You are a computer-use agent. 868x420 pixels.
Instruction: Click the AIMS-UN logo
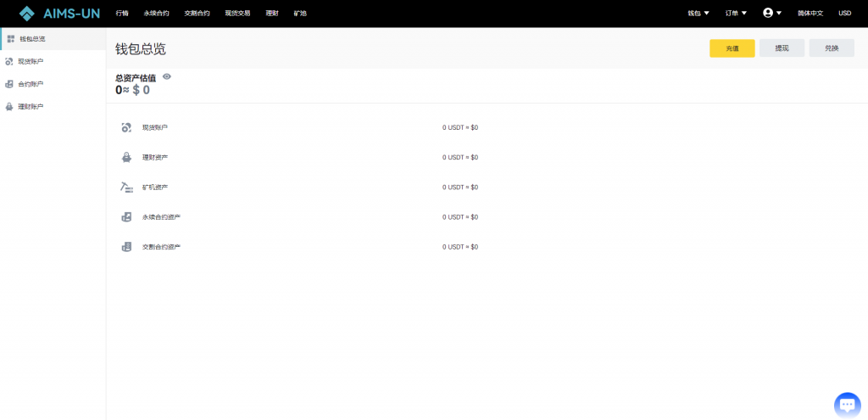tap(59, 14)
